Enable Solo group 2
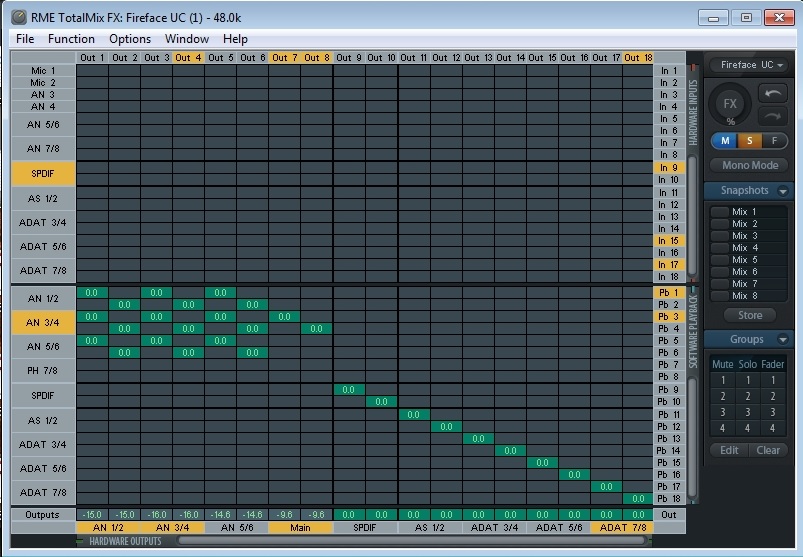 (747, 396)
